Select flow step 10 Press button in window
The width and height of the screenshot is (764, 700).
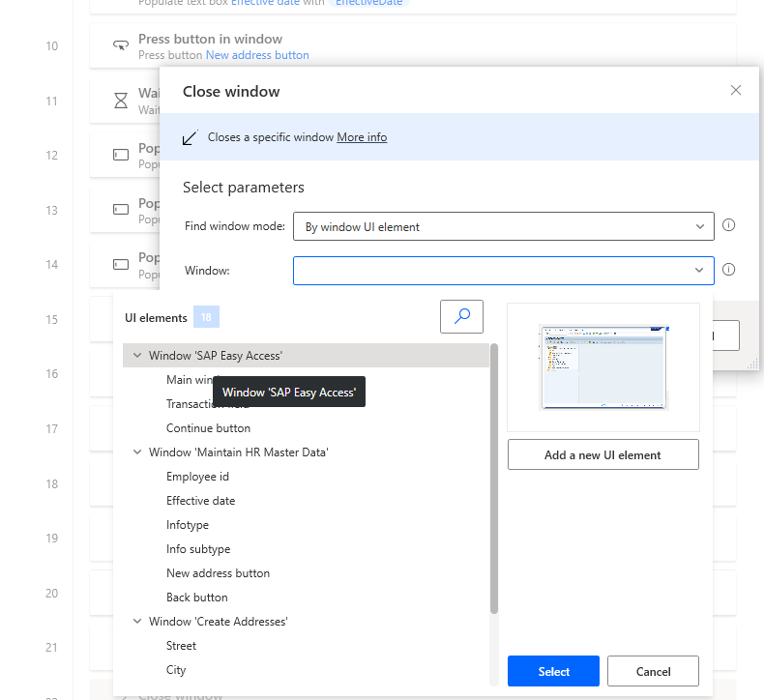coord(412,45)
